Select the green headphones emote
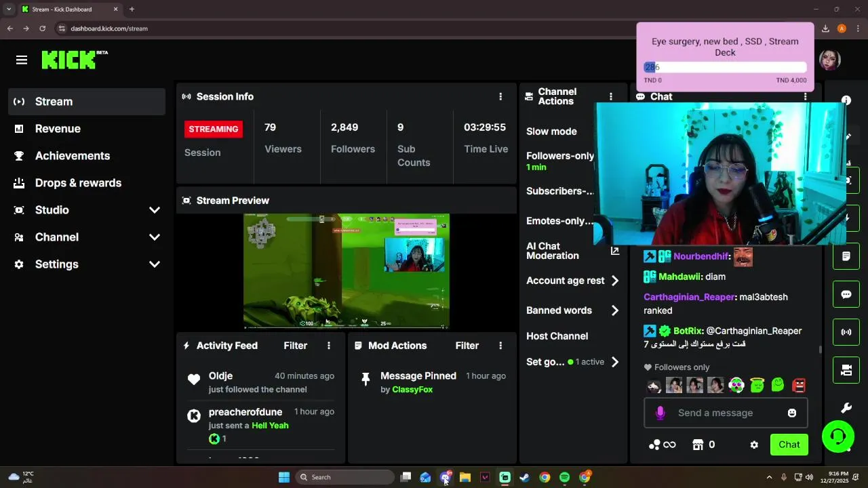This screenshot has width=868, height=488. (736, 386)
